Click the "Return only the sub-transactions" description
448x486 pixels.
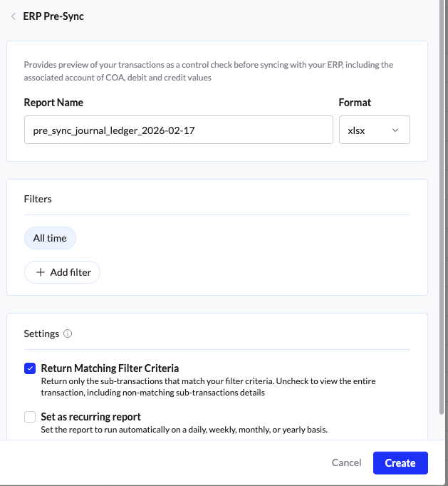click(208, 387)
